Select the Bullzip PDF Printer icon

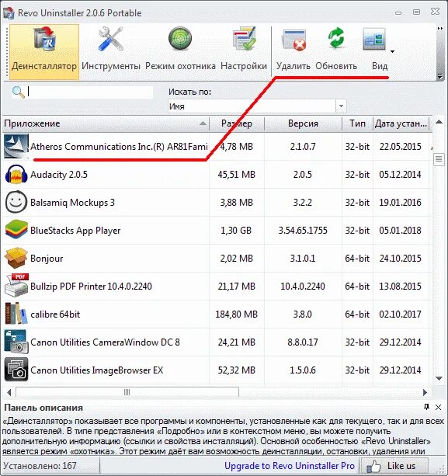[x=17, y=285]
